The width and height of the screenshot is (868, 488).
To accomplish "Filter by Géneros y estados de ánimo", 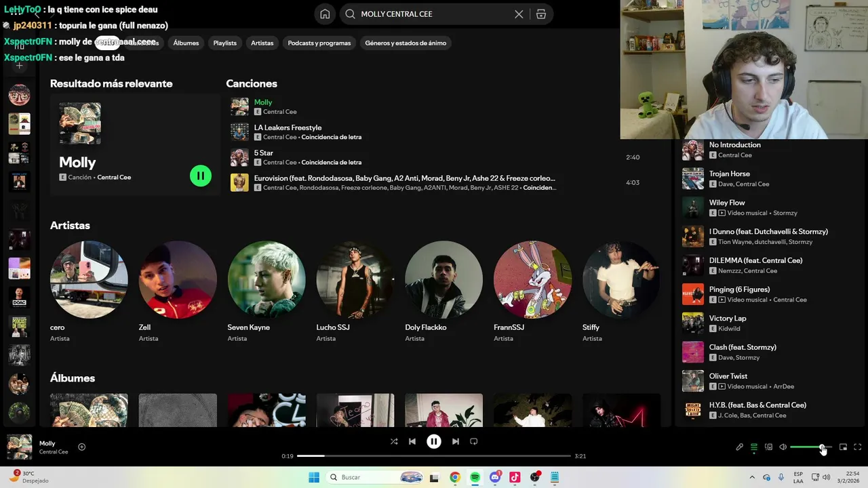I will point(406,43).
